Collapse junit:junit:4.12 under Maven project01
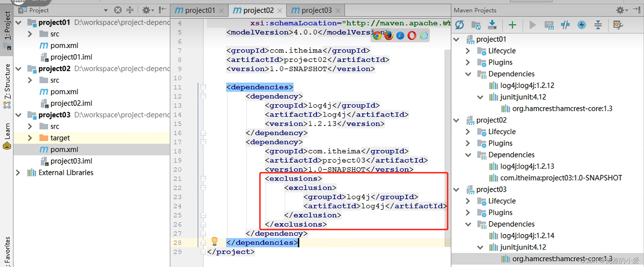 point(480,97)
